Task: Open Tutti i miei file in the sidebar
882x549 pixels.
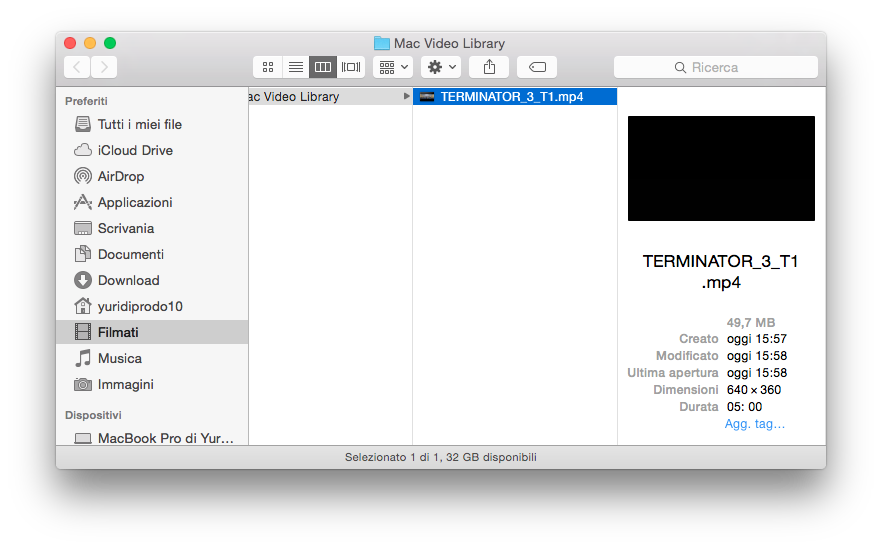Action: click(x=152, y=124)
